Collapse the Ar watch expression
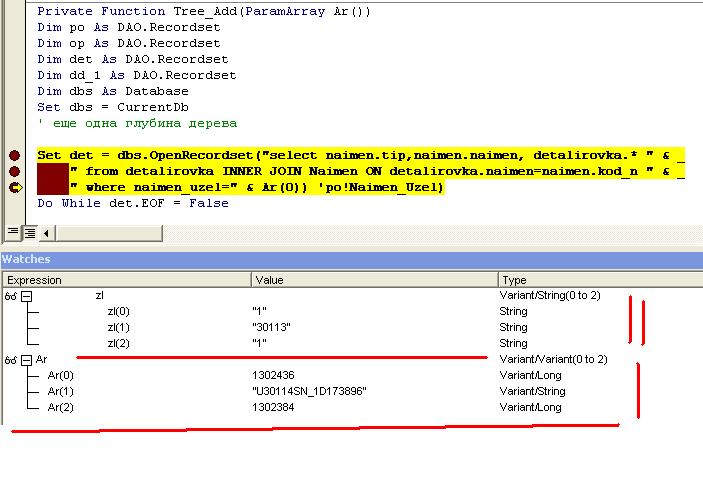Image resolution: width=703 pixels, height=501 pixels. pos(27,360)
